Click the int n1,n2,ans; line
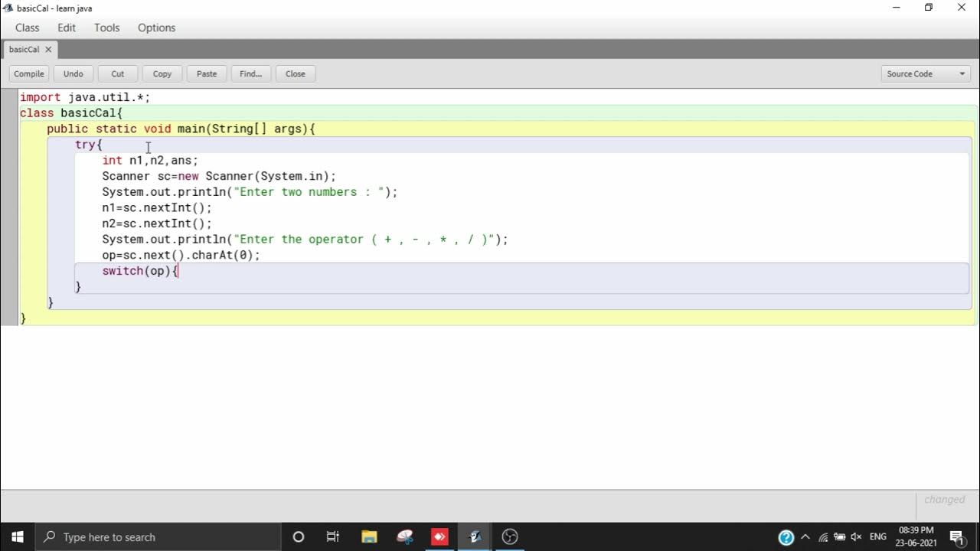This screenshot has height=551, width=980. coord(150,161)
